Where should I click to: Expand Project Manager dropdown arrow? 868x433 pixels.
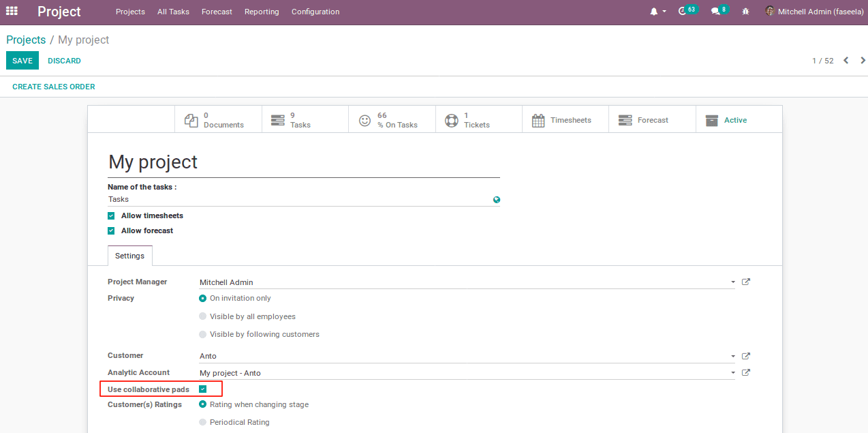click(733, 282)
